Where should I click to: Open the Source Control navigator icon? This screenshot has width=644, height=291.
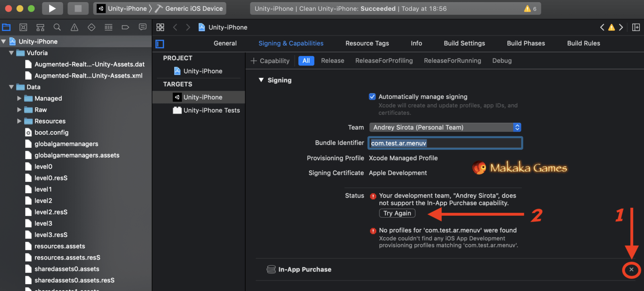(x=23, y=27)
